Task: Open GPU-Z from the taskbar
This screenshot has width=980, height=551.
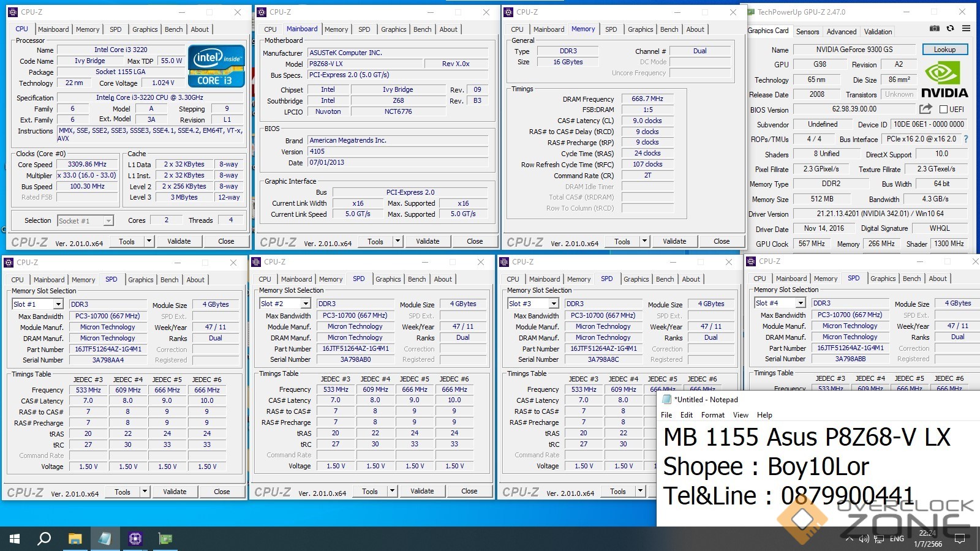Action: pos(164,539)
